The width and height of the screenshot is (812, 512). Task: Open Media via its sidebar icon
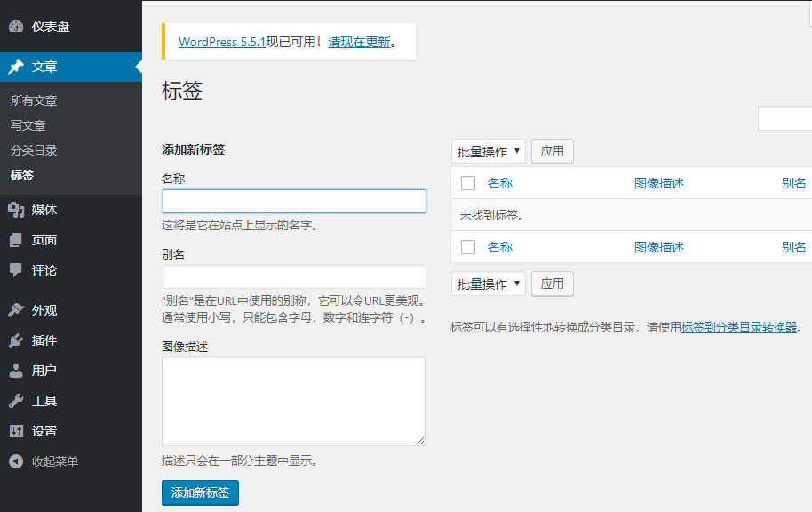[16, 210]
